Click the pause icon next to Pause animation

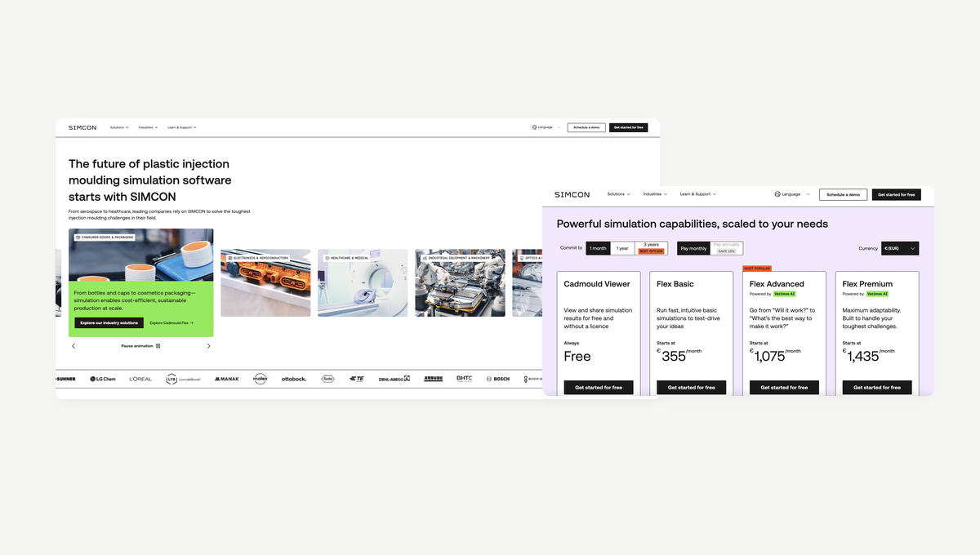tap(158, 346)
